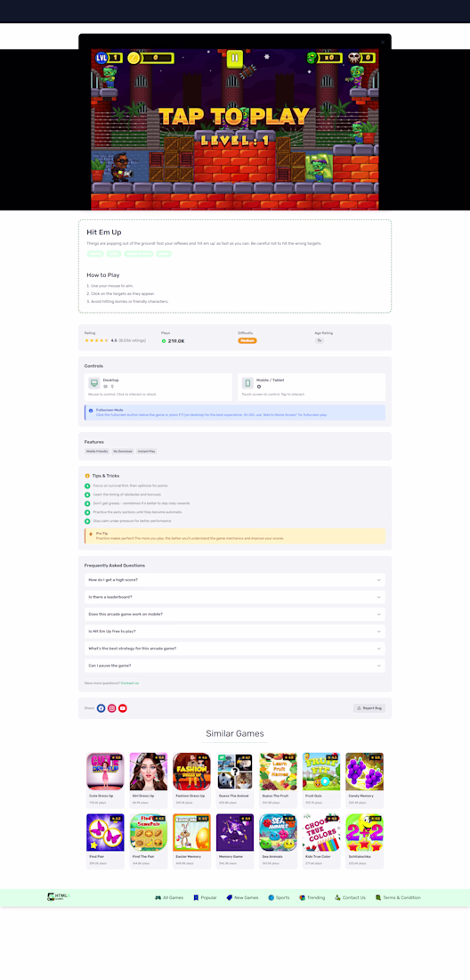Expand the 'Is there a leaderboard?' question
This screenshot has width=470, height=980.
(x=235, y=597)
